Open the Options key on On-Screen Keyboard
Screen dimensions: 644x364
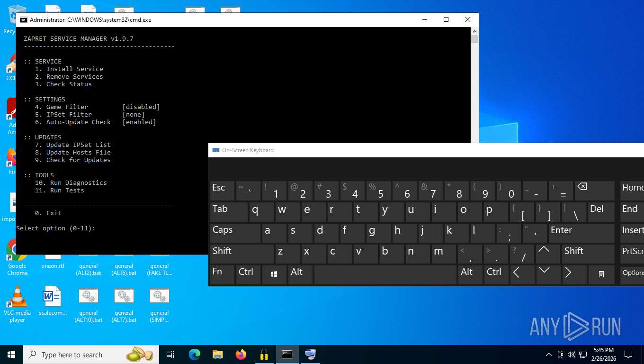click(x=632, y=275)
